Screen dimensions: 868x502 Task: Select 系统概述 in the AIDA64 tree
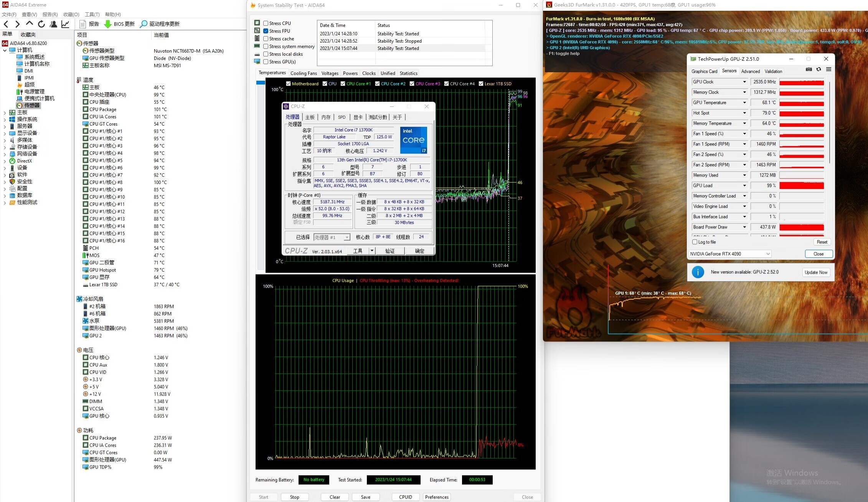tap(31, 57)
